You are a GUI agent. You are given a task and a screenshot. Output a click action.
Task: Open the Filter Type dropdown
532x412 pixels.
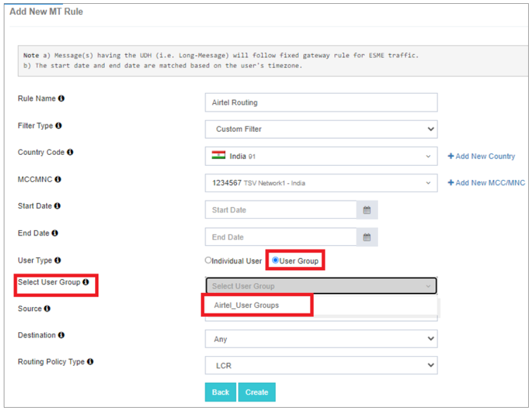[x=321, y=129]
